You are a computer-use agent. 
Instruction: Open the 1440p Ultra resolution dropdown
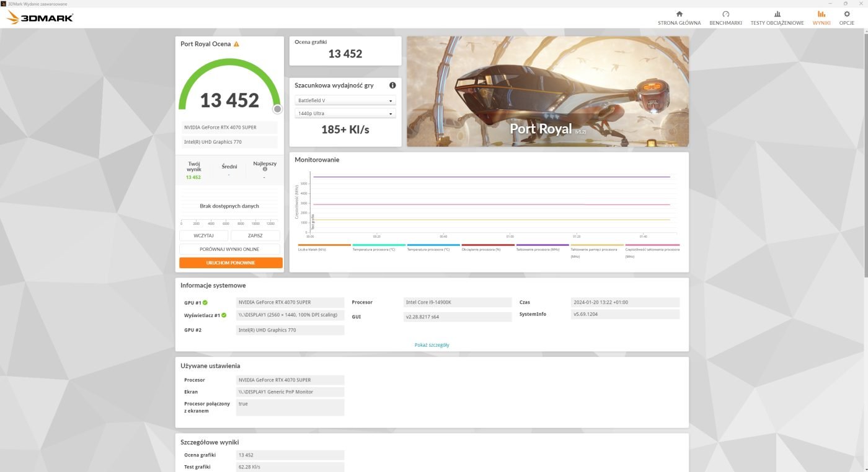tap(345, 113)
